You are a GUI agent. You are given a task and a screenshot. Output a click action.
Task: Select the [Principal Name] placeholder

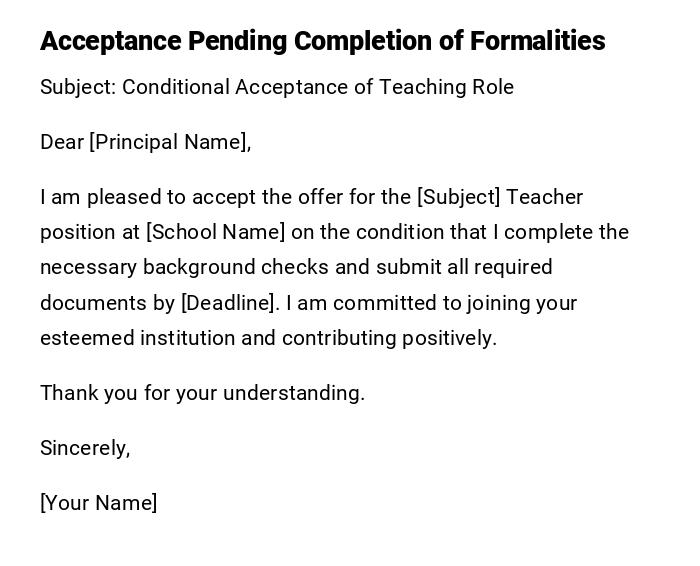tap(168, 142)
